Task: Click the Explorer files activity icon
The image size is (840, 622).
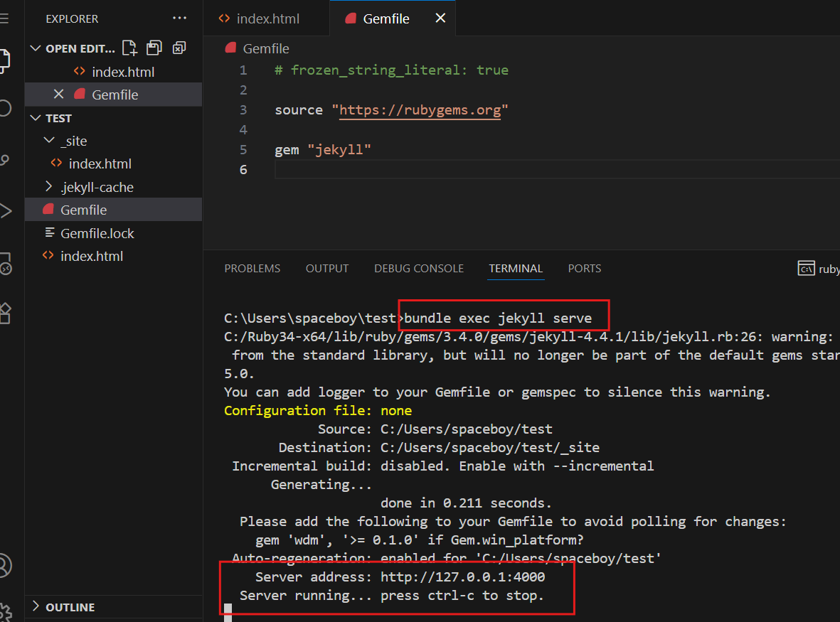Action: [x=5, y=60]
